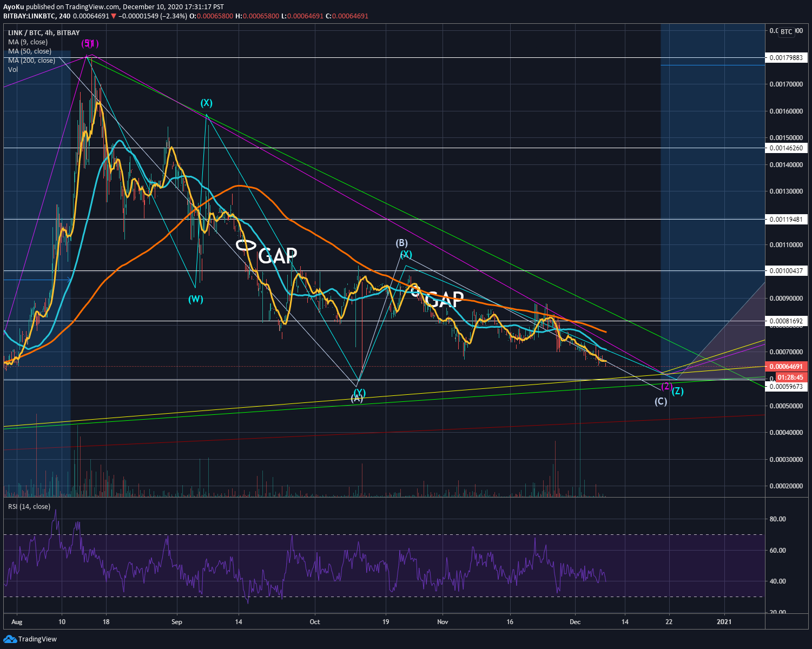Click the 0.00170000 price axis tick

pos(786,84)
